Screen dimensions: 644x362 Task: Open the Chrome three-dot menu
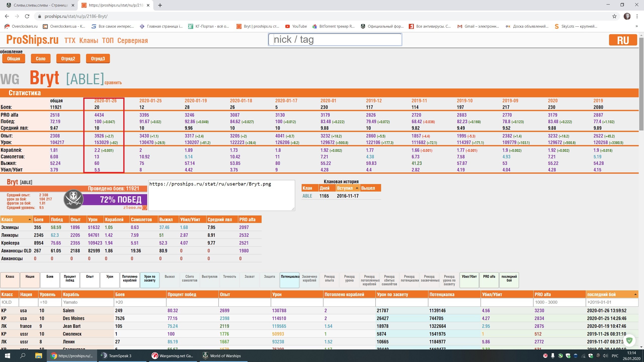[637, 16]
